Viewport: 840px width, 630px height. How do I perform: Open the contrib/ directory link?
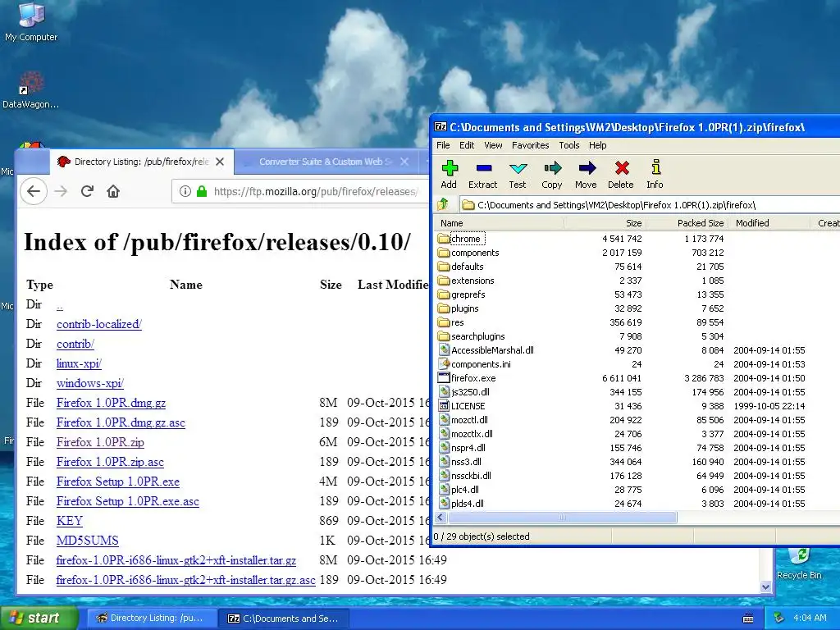tap(75, 344)
